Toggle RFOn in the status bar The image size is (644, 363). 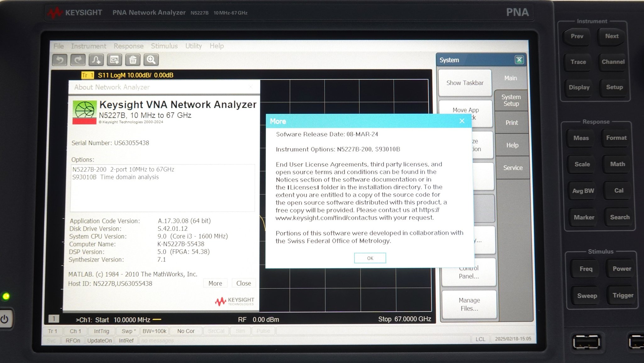pos(73,341)
